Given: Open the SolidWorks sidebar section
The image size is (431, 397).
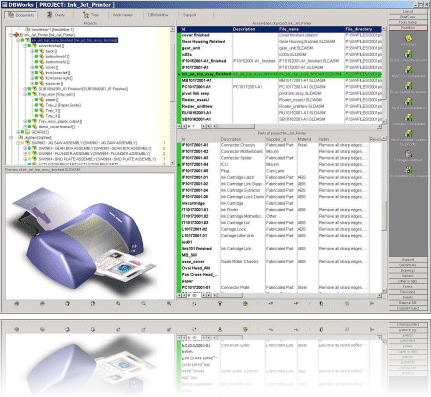Looking at the screenshot, I should click(x=408, y=265).
